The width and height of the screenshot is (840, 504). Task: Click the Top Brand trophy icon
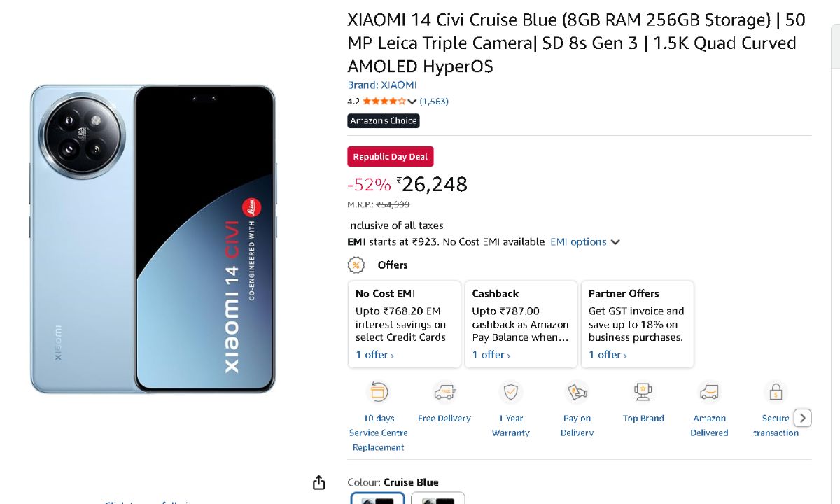point(643,391)
